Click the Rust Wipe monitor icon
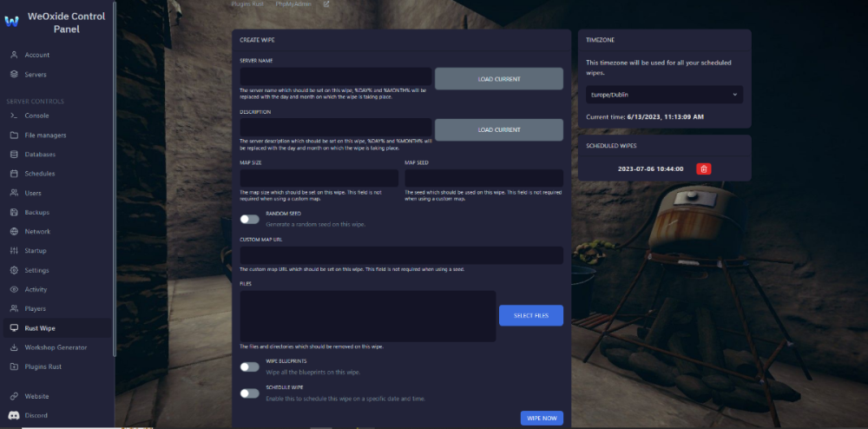Viewport: 868px width, 429px height. pyautogui.click(x=14, y=328)
